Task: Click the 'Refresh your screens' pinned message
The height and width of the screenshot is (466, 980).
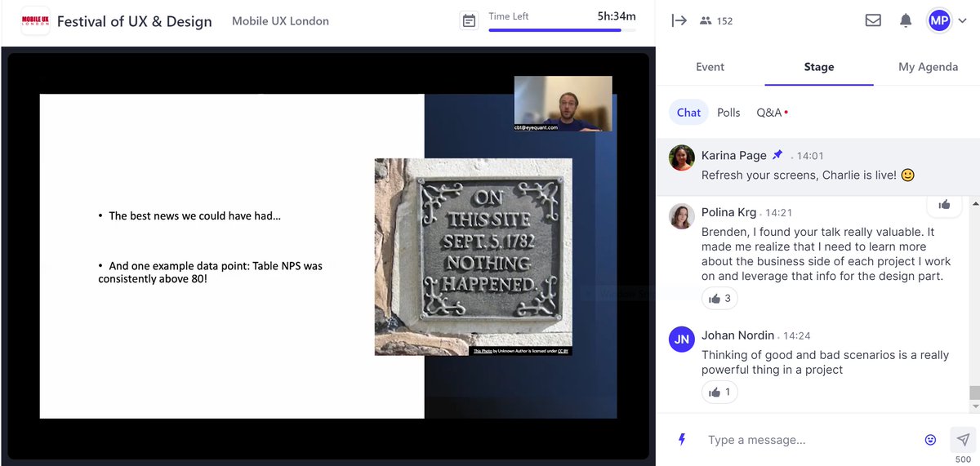Action: coord(808,175)
